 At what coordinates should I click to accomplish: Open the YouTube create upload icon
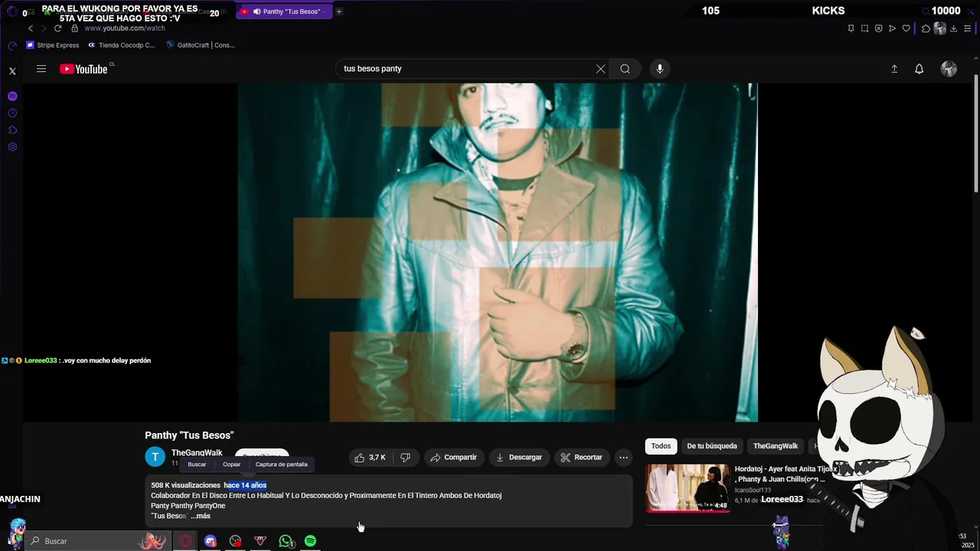pyautogui.click(x=894, y=69)
